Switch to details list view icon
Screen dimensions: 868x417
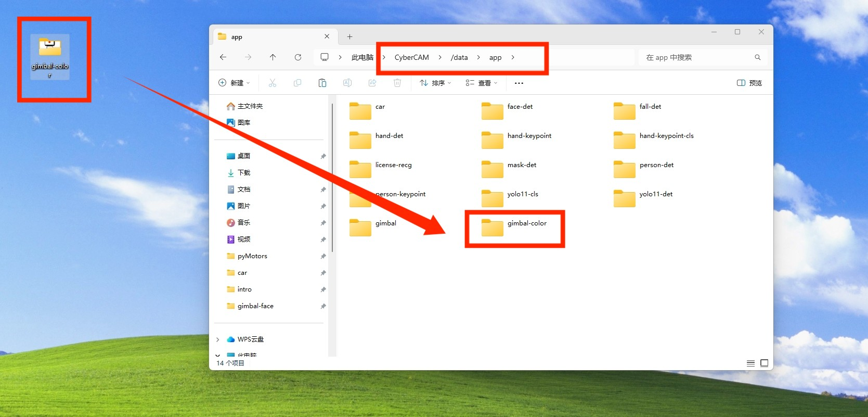(x=750, y=363)
